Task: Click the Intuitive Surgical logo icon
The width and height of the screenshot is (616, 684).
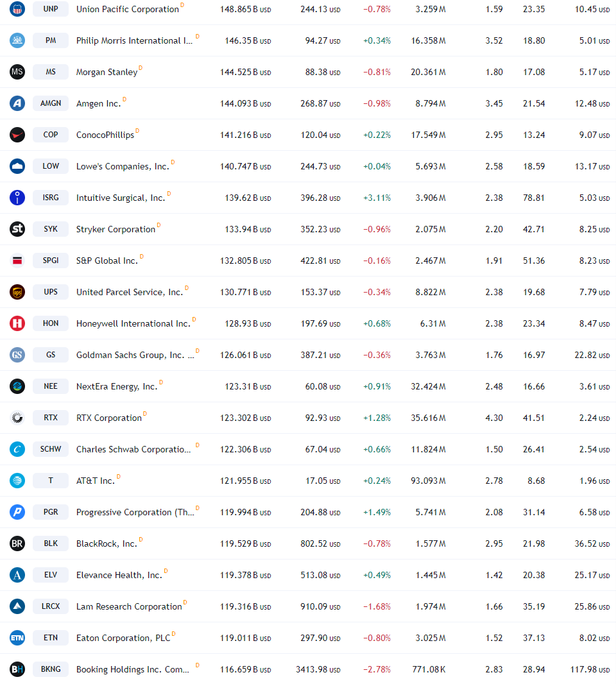Action: tap(17, 197)
